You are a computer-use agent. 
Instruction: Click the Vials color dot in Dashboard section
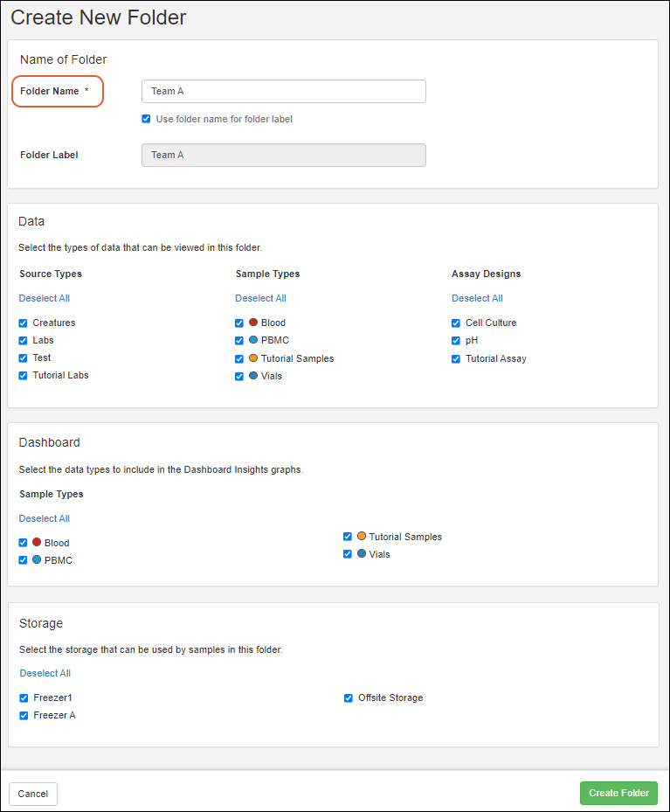[361, 554]
